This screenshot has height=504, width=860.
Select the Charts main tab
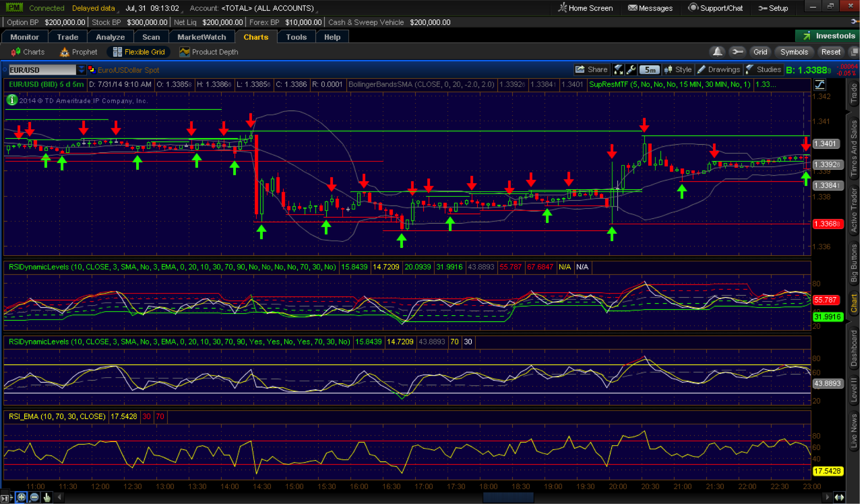256,37
